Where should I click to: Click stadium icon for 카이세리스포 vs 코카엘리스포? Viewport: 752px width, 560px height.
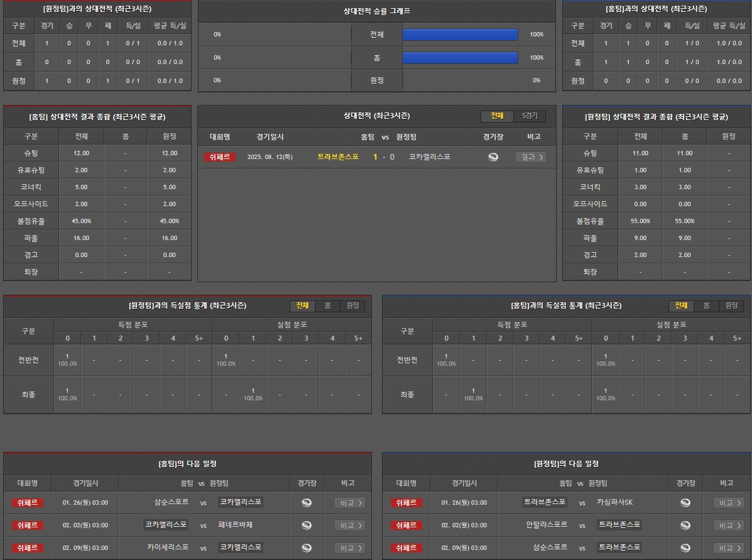click(x=307, y=548)
